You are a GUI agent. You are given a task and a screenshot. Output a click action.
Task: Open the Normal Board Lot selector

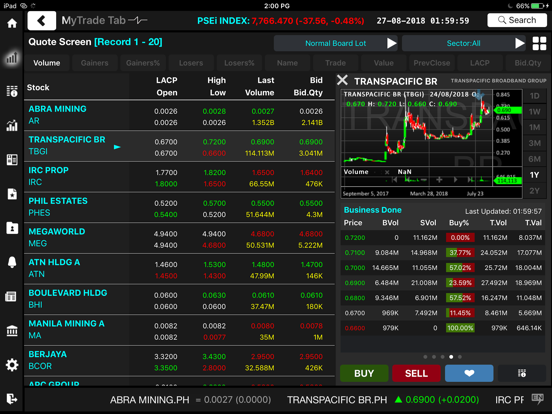point(335,43)
